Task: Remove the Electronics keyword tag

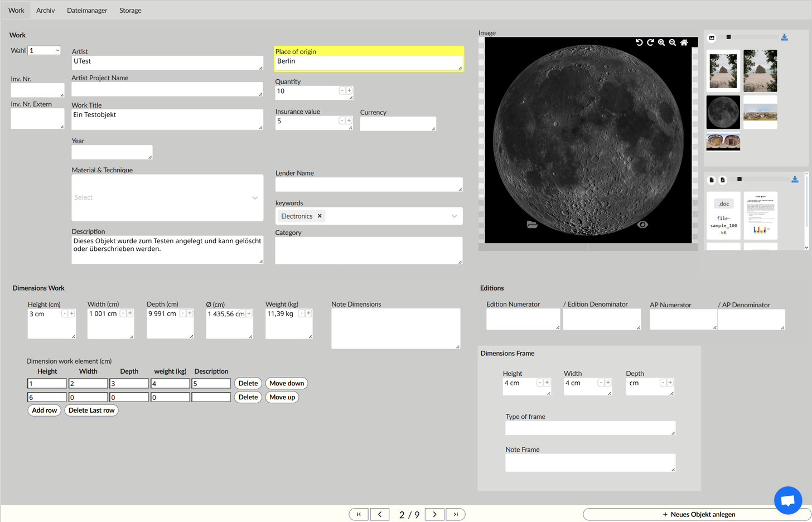Action: pyautogui.click(x=320, y=216)
